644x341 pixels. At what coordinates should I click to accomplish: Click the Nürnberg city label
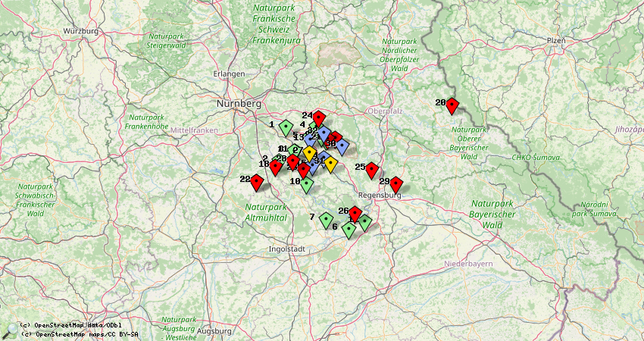coord(239,102)
